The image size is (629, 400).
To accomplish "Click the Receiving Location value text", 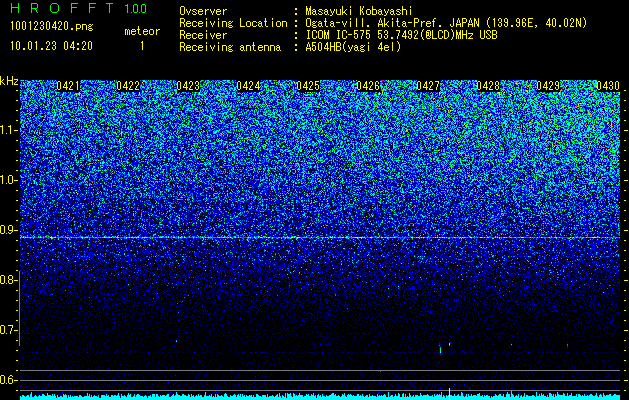I will point(446,23).
